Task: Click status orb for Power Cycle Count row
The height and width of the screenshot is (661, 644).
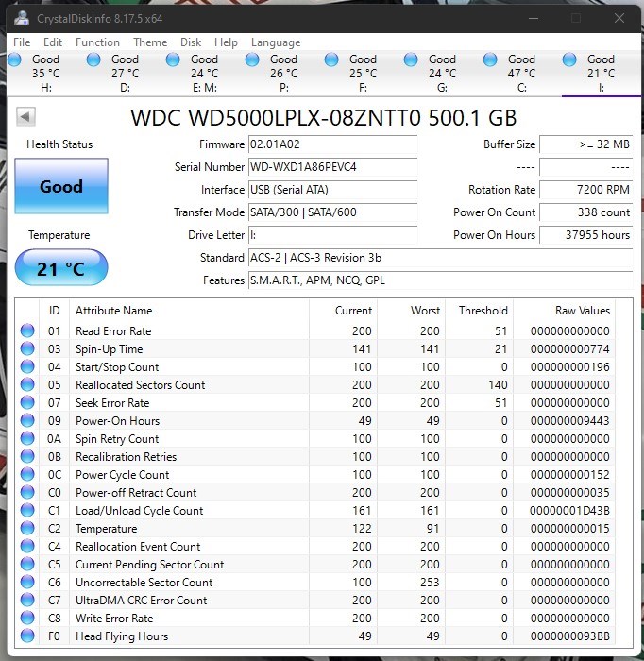Action: 27,474
